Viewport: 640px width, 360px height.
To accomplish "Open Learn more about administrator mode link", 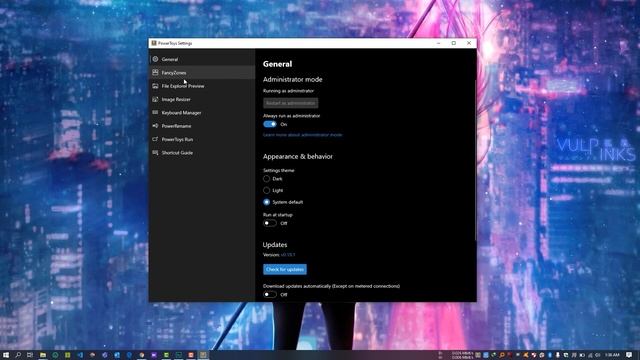I will click(302, 135).
